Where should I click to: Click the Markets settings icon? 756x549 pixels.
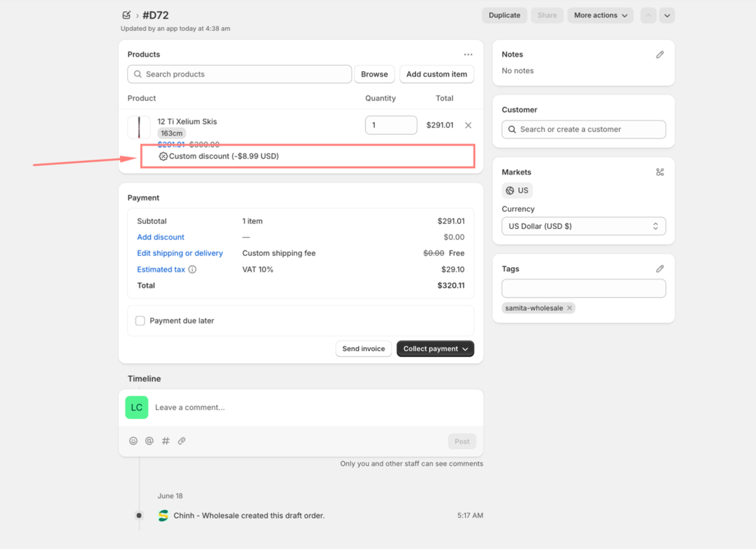[x=660, y=172]
